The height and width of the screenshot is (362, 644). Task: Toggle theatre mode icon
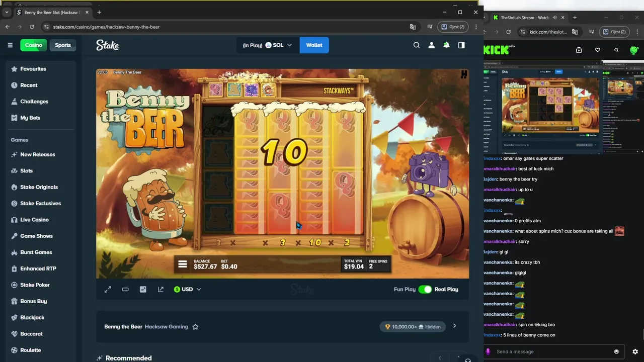click(125, 290)
